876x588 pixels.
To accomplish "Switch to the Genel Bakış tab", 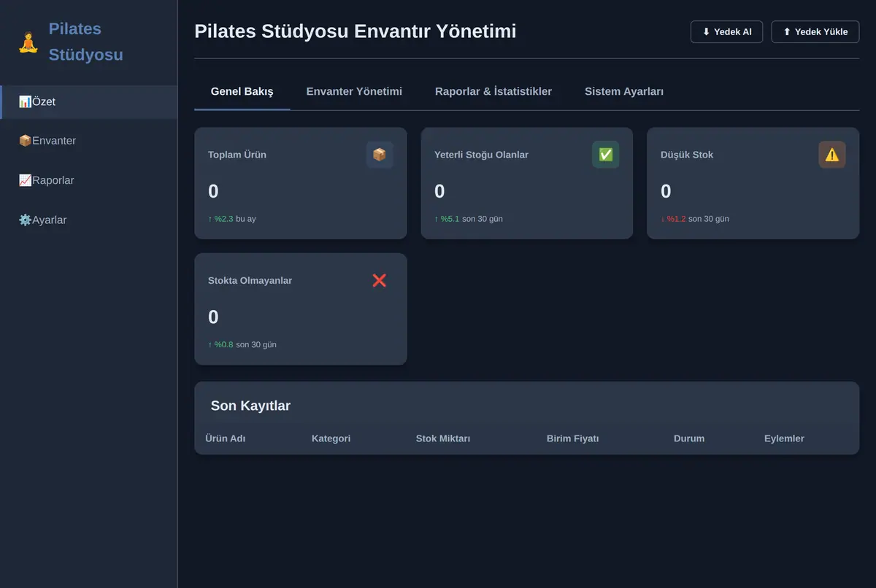I will pyautogui.click(x=242, y=91).
